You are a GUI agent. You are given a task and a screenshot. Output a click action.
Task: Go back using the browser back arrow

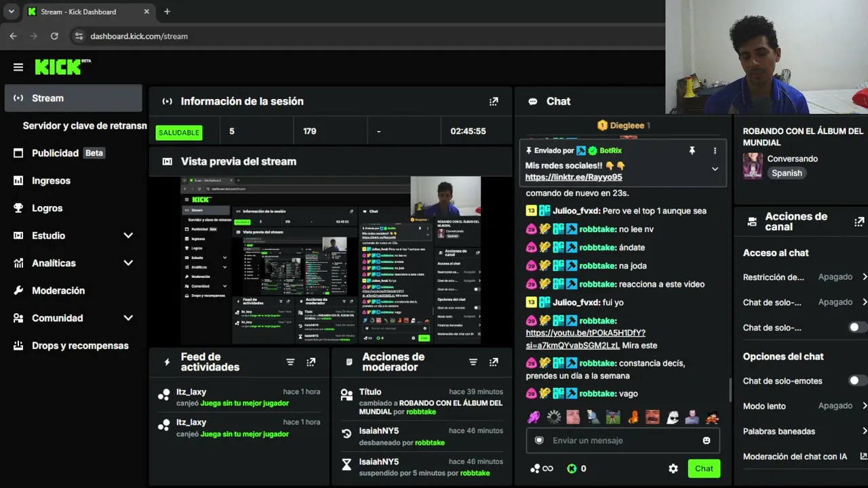coord(13,36)
